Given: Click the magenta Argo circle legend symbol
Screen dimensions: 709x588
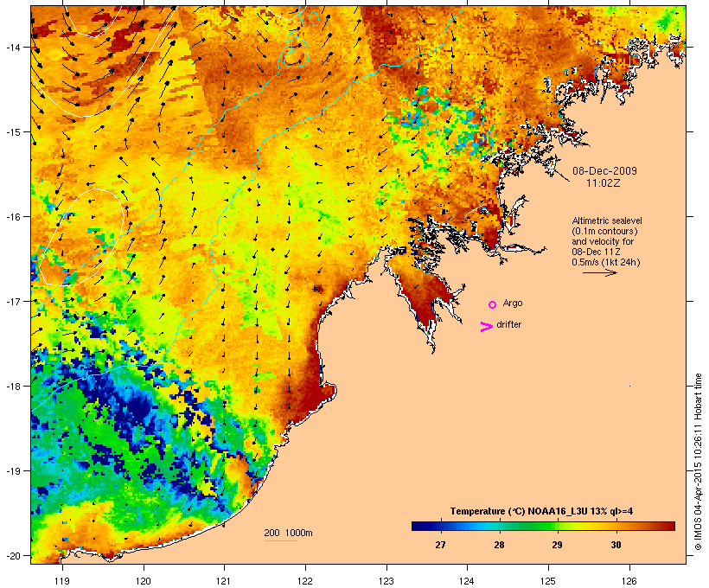Looking at the screenshot, I should [493, 304].
